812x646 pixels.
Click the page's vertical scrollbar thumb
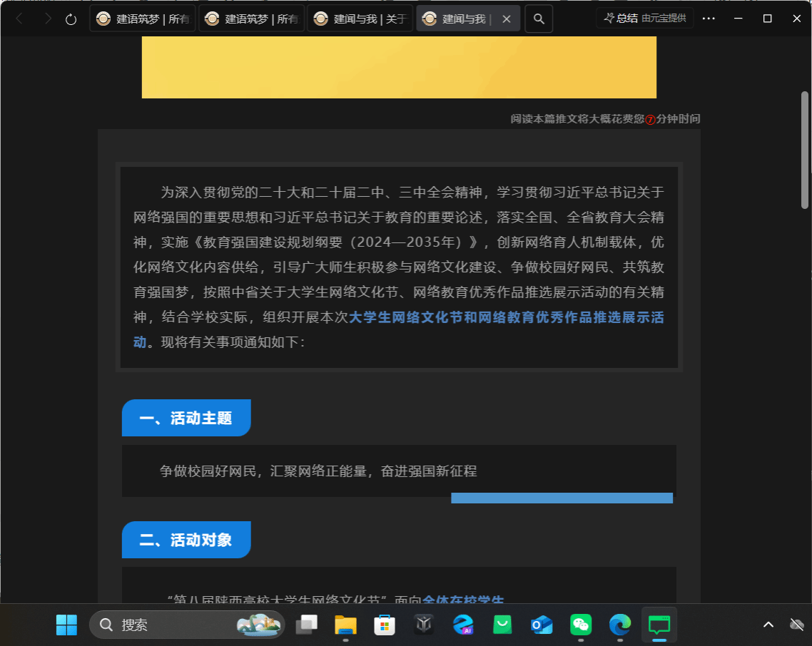804,150
